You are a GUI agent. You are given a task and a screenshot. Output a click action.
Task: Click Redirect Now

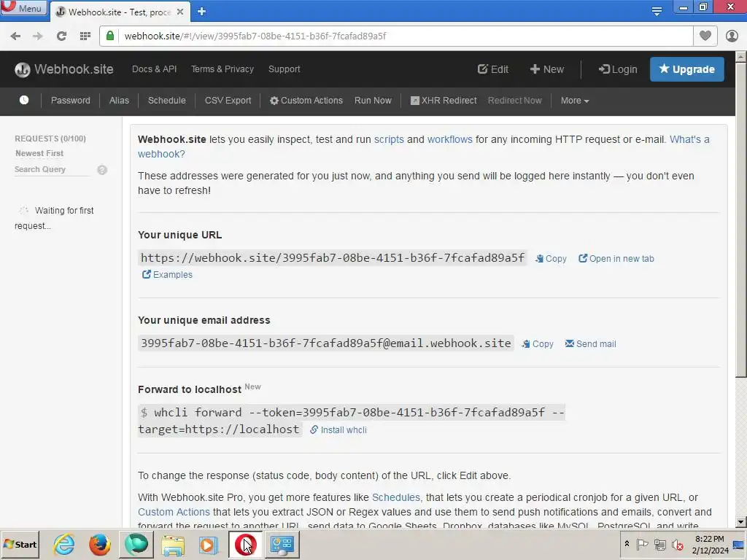click(x=514, y=101)
